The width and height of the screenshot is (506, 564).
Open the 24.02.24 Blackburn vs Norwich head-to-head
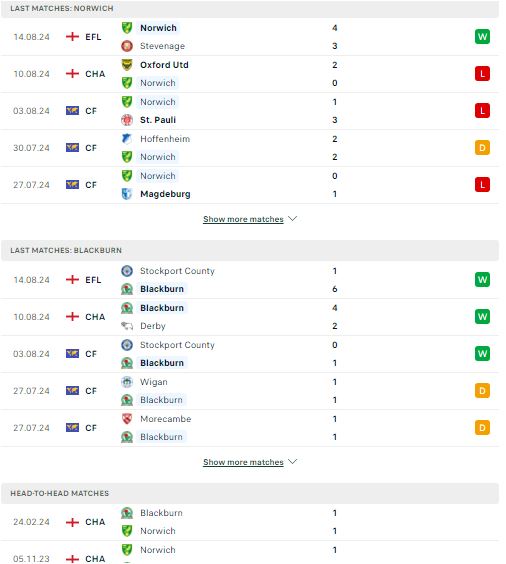click(x=250, y=522)
